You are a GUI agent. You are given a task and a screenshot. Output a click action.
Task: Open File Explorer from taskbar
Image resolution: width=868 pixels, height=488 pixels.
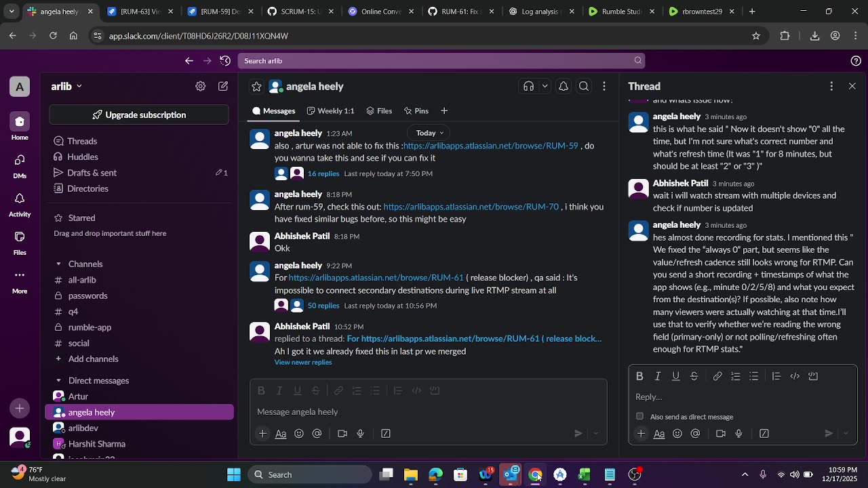pyautogui.click(x=411, y=474)
